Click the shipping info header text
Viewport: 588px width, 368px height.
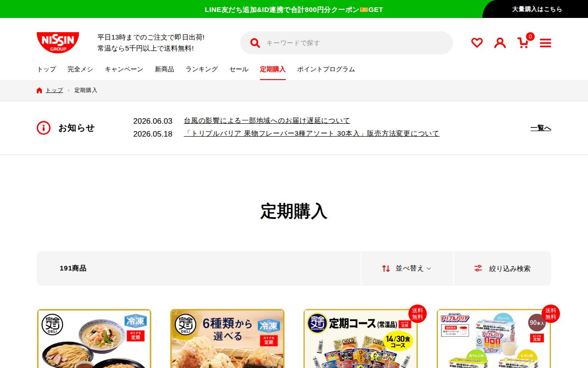click(151, 43)
